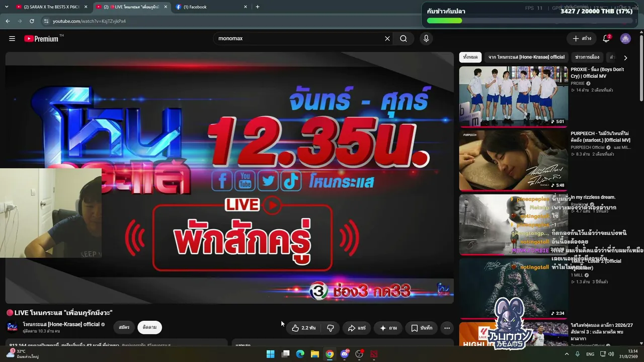644x362 pixels.
Task: Click the main video player
Action: (x=229, y=177)
